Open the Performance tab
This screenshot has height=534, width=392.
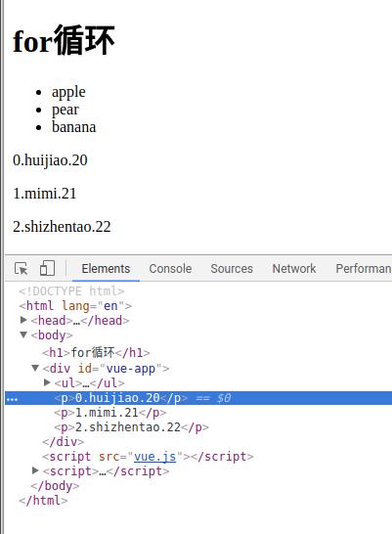click(x=364, y=269)
